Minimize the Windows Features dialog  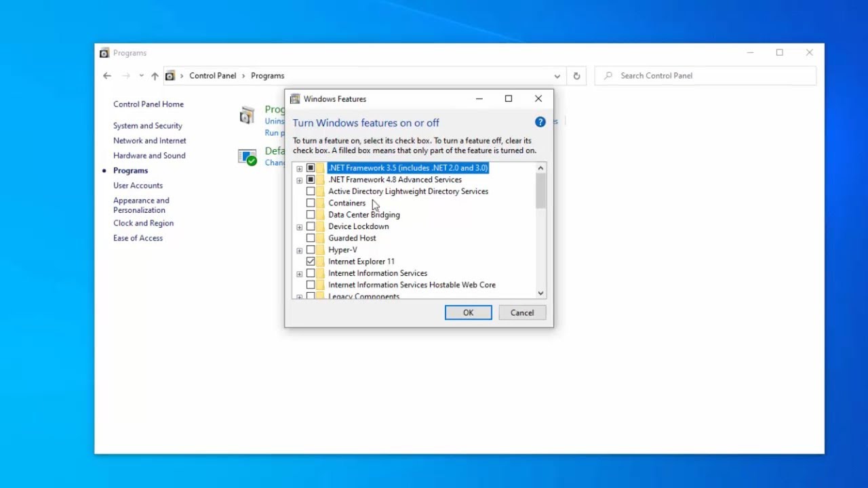pyautogui.click(x=479, y=99)
